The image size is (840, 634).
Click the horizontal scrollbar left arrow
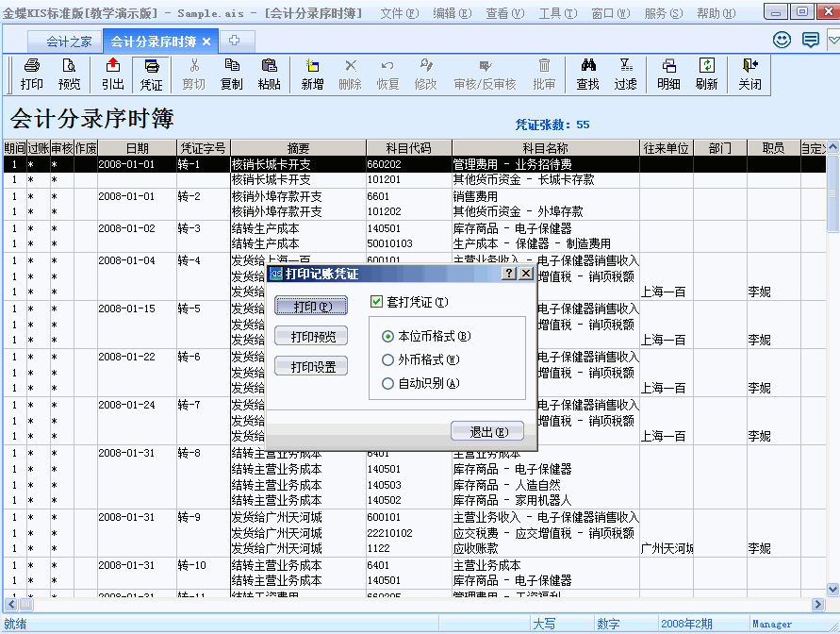pos(10,605)
